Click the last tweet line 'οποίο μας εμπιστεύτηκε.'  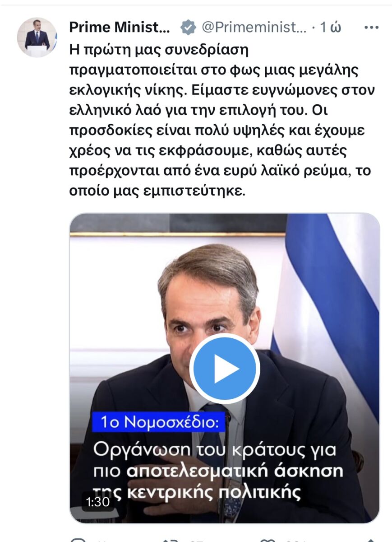click(x=157, y=191)
